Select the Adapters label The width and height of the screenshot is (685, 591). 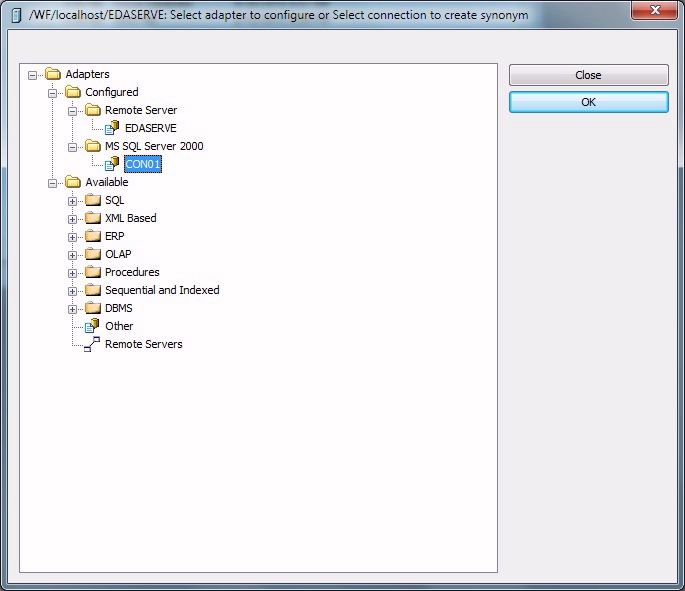click(x=87, y=74)
